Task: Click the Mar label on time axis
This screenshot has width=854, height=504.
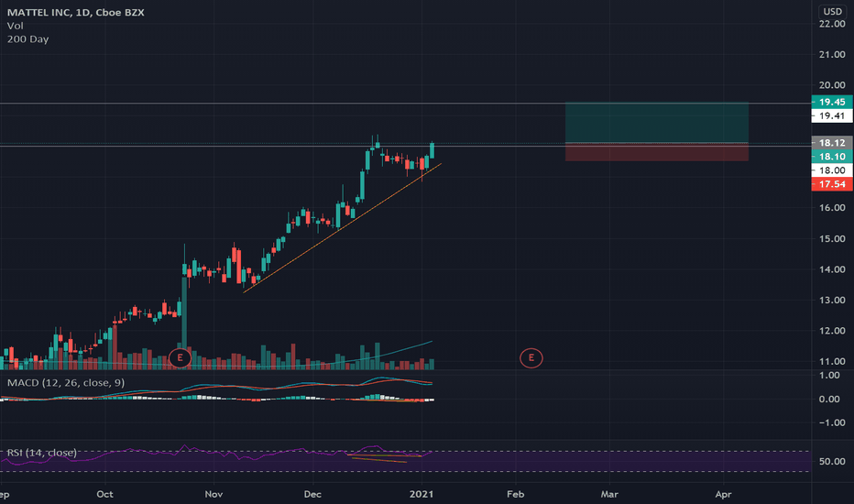Action: pyautogui.click(x=609, y=494)
